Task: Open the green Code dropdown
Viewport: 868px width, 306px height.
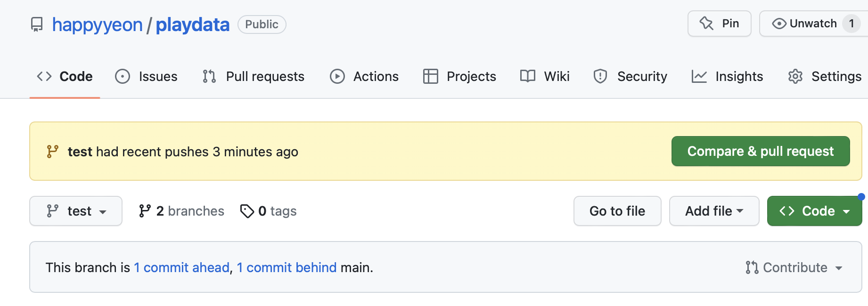Action: pos(815,211)
